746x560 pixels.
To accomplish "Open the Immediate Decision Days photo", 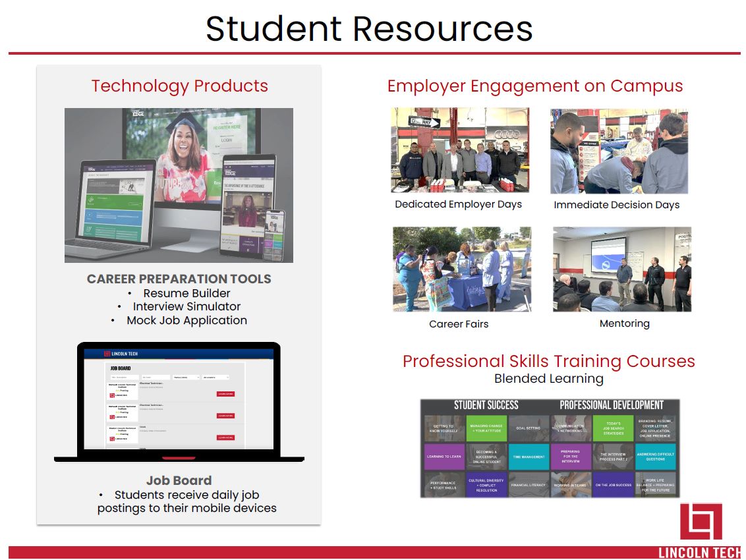I will [x=619, y=151].
